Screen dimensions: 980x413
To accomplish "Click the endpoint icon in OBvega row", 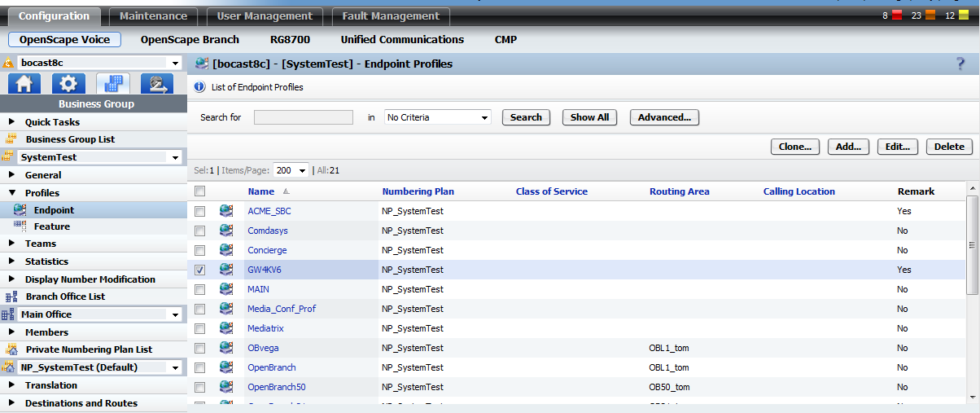I will [x=225, y=348].
